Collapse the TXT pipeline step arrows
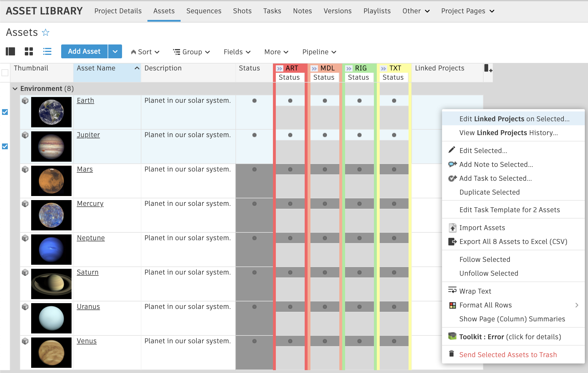 click(383, 68)
